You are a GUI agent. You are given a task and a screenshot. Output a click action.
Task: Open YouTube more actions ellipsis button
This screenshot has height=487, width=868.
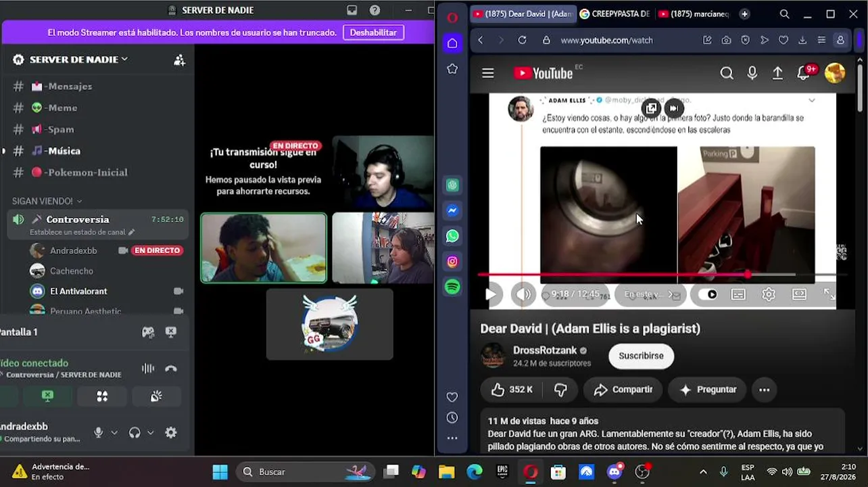point(765,390)
